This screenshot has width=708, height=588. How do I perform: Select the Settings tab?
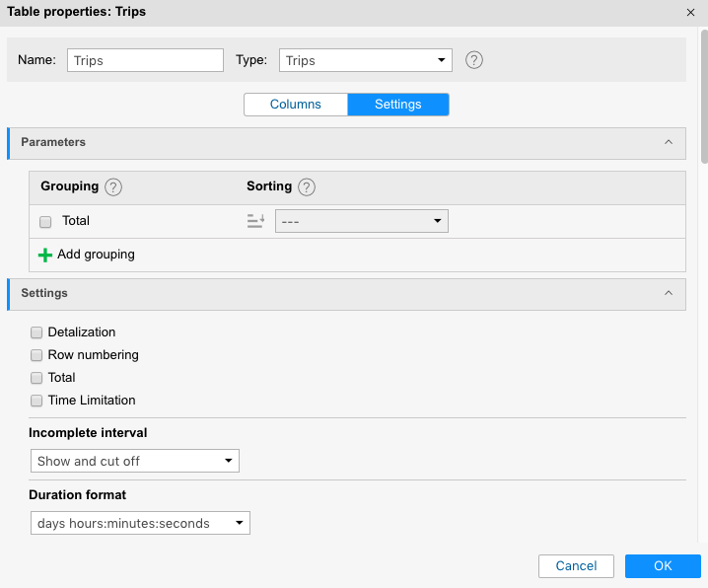click(398, 105)
